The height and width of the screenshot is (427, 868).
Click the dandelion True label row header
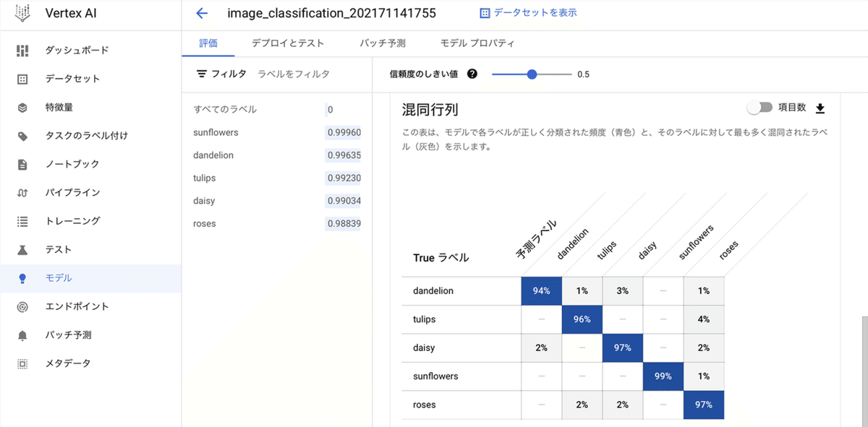(461, 290)
